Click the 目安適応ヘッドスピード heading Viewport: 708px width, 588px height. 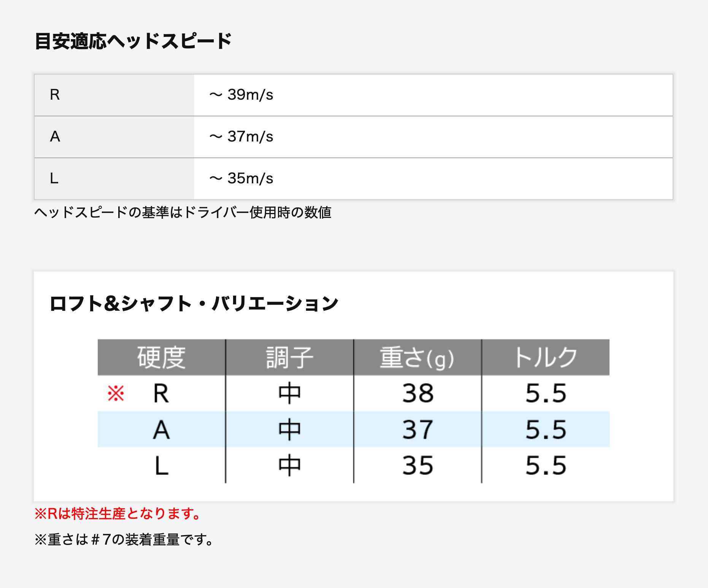[133, 41]
